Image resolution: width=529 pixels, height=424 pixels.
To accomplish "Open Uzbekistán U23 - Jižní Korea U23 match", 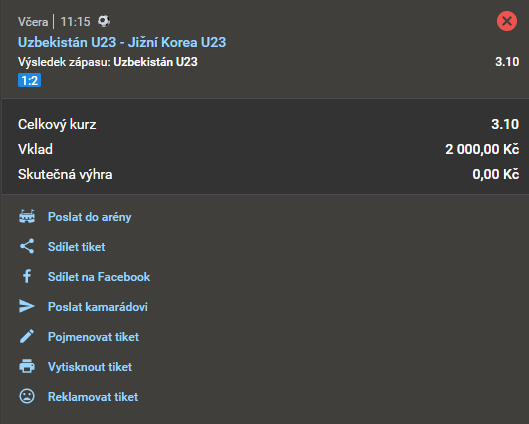I will tap(122, 42).
